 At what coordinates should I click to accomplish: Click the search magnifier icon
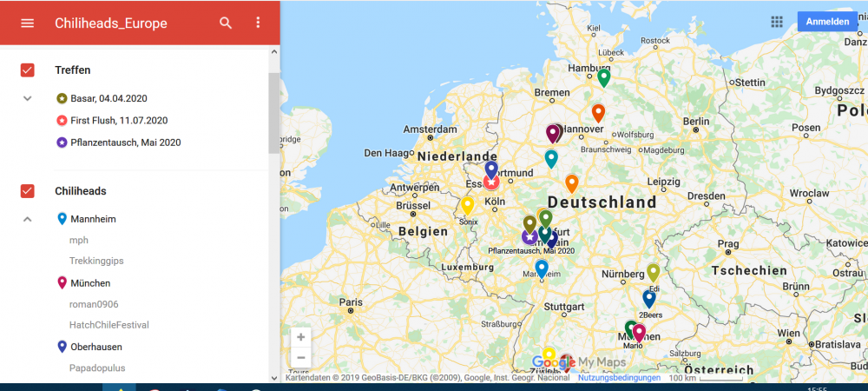(226, 23)
